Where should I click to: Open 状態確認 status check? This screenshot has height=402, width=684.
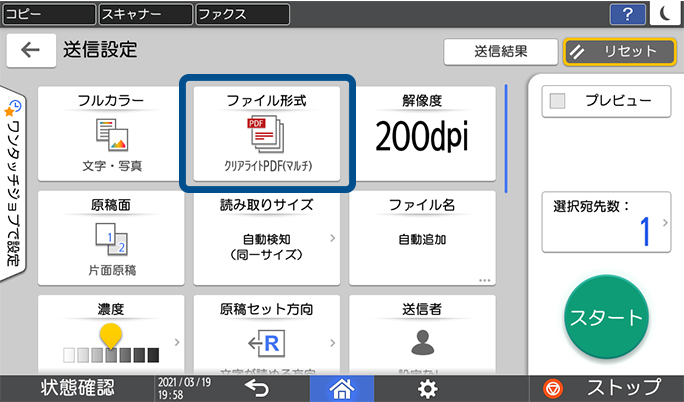click(x=78, y=388)
